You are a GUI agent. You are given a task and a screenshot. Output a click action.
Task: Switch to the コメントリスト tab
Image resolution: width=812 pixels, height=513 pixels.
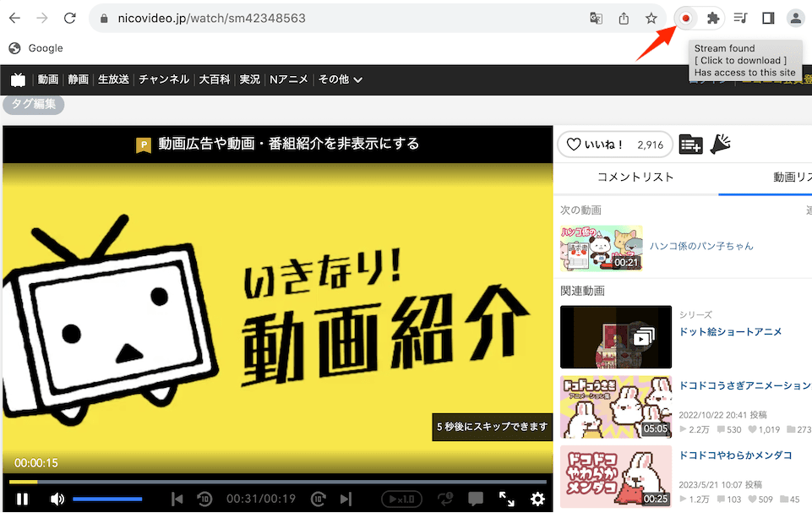click(x=635, y=177)
